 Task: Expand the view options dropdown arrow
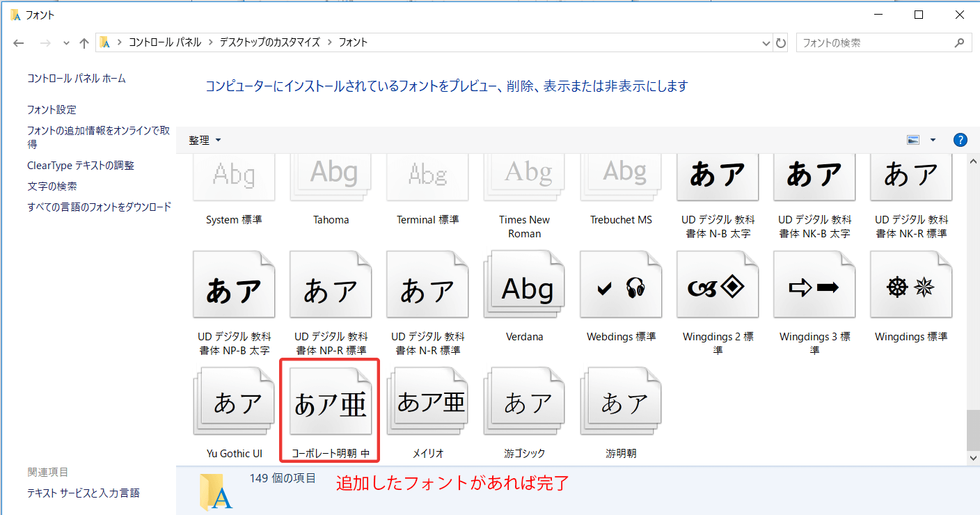point(933,140)
